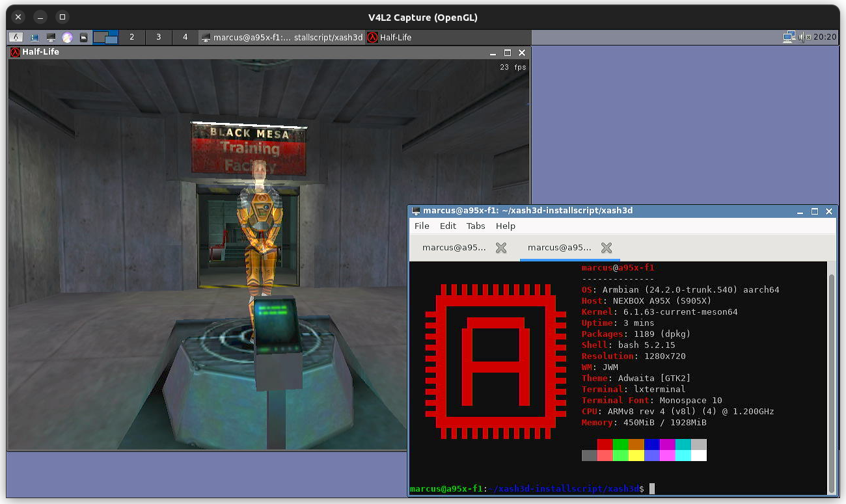Activate the marcus@a95x-f1 terminal taskbar entry

(281, 38)
